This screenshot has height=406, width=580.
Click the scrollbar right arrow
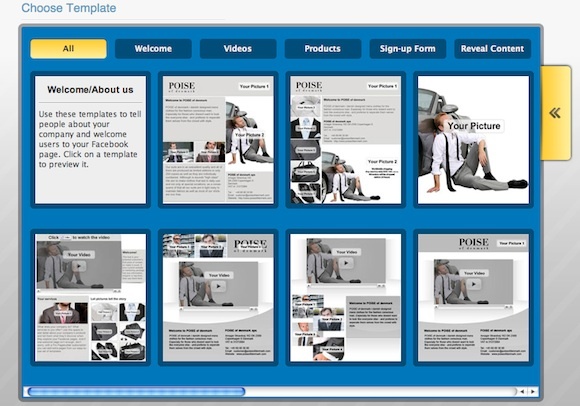pos(533,391)
